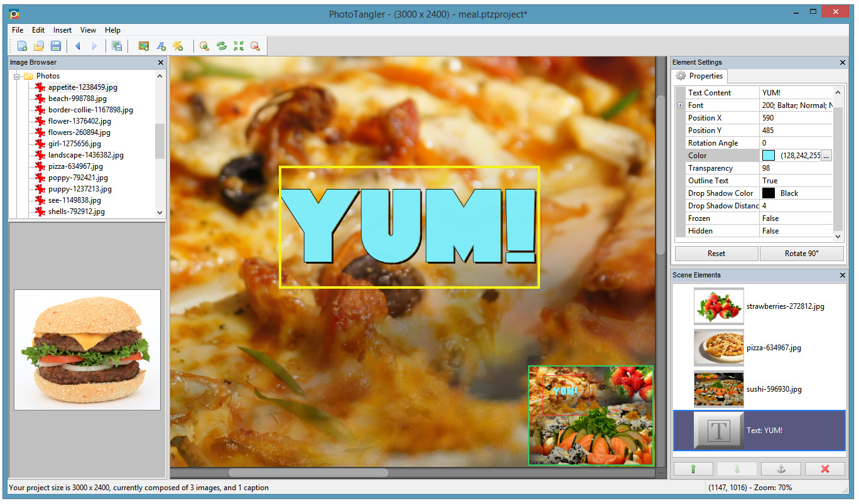Collapse the Photos folder in Image Browser
This screenshot has height=504, width=859.
(17, 75)
